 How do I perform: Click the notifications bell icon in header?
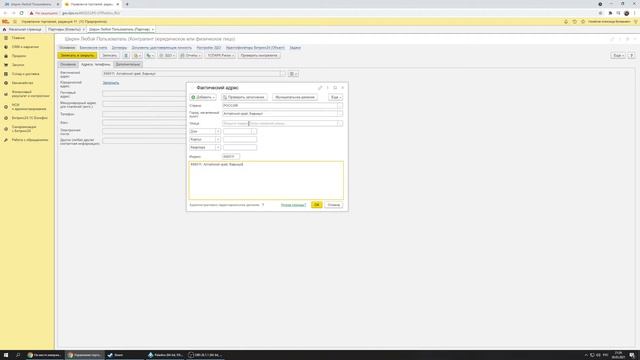click(x=566, y=21)
